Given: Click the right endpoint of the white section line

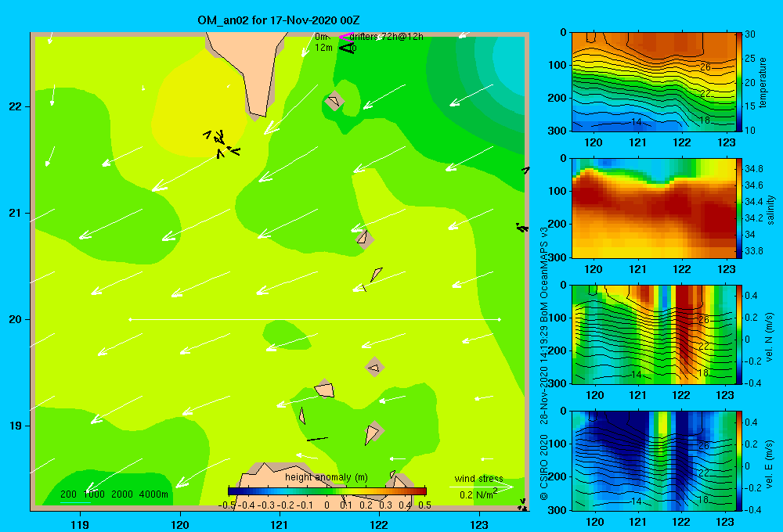Looking at the screenshot, I should [x=500, y=319].
